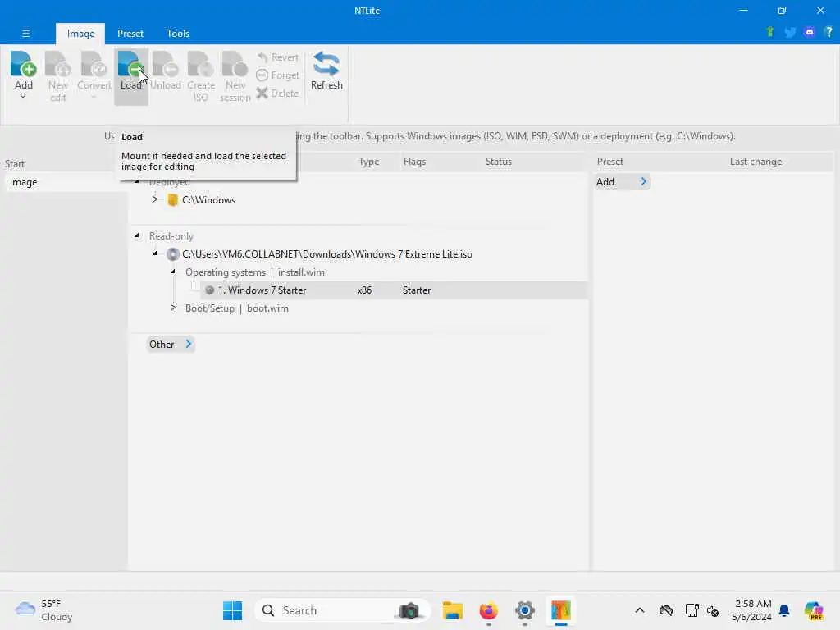Click the Type column header
Image resolution: width=840 pixels, height=630 pixels.
(x=368, y=162)
